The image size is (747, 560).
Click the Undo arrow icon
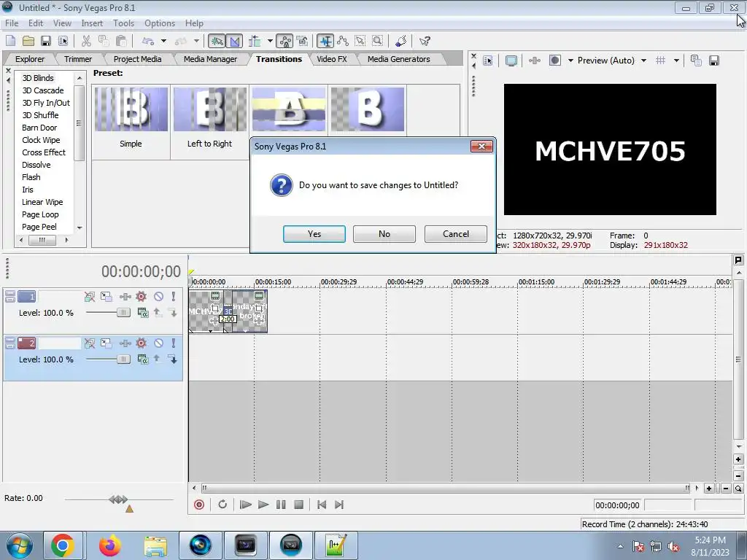pyautogui.click(x=148, y=42)
